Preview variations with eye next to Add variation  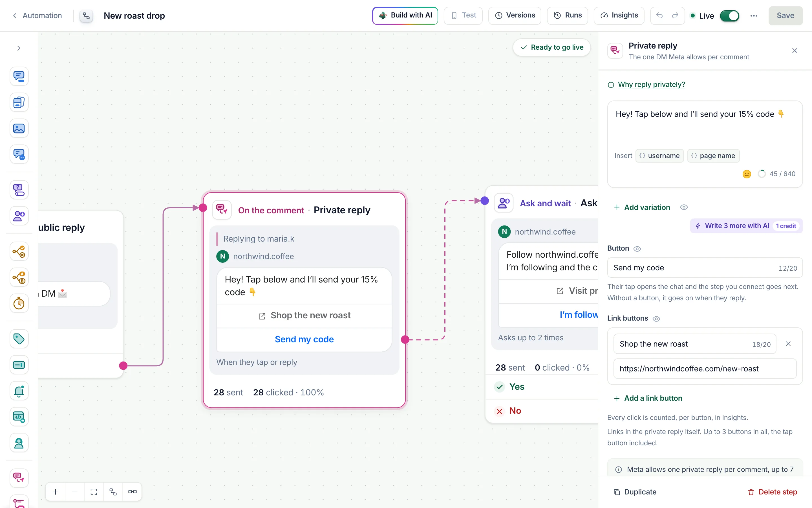(x=684, y=207)
